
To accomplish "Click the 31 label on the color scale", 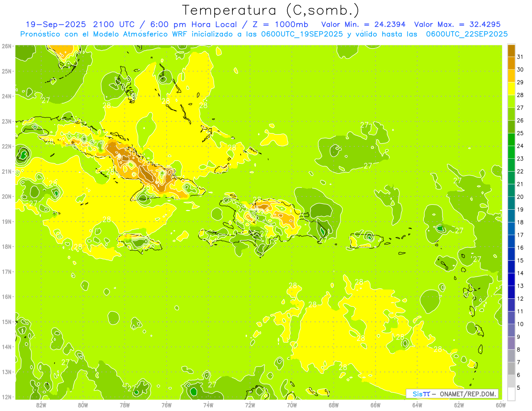I will [x=520, y=56].
